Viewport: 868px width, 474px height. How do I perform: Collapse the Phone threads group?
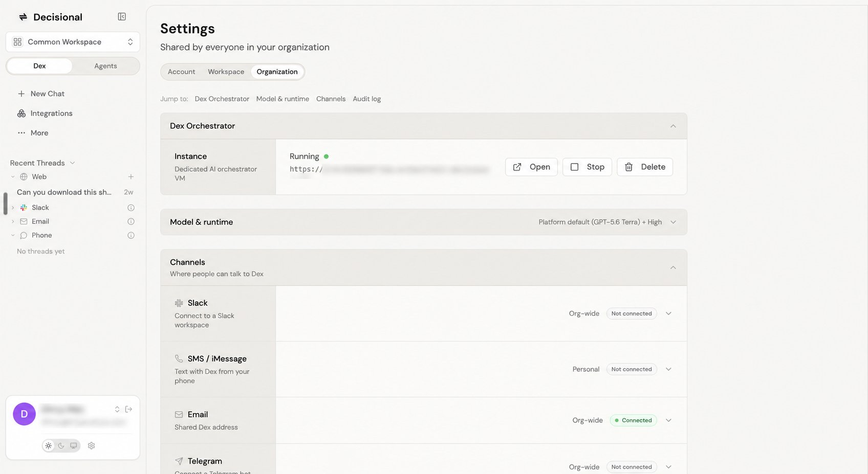pos(13,235)
